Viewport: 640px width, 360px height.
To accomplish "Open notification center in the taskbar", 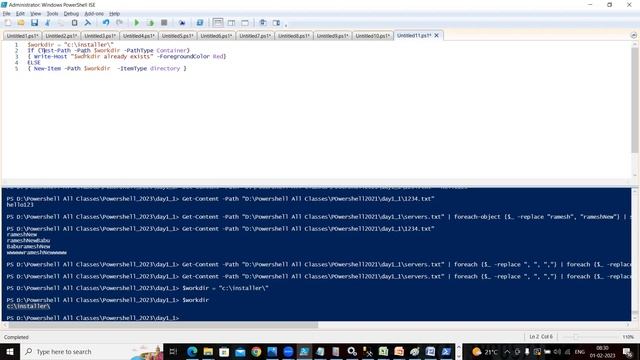I will [628, 351].
